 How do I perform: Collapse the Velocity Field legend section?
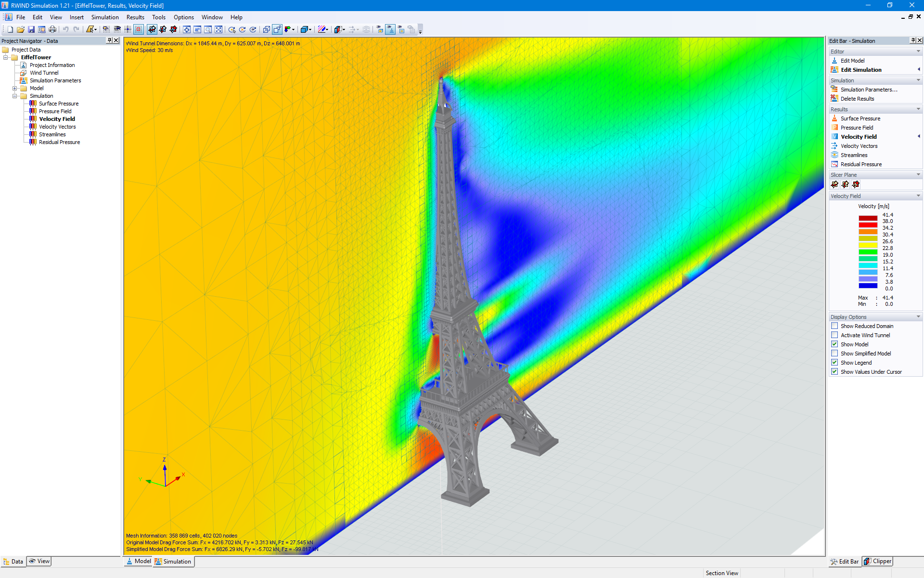click(918, 196)
